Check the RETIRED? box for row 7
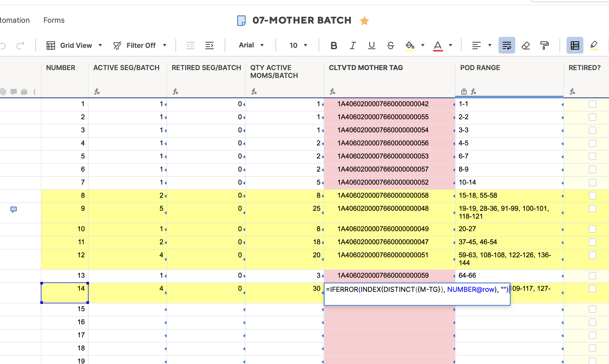 [593, 183]
